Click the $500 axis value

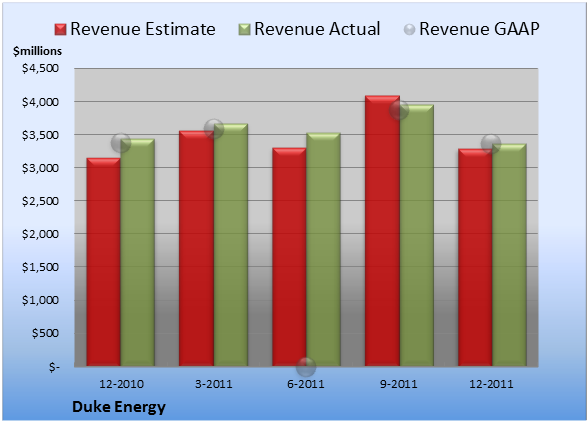(x=46, y=333)
